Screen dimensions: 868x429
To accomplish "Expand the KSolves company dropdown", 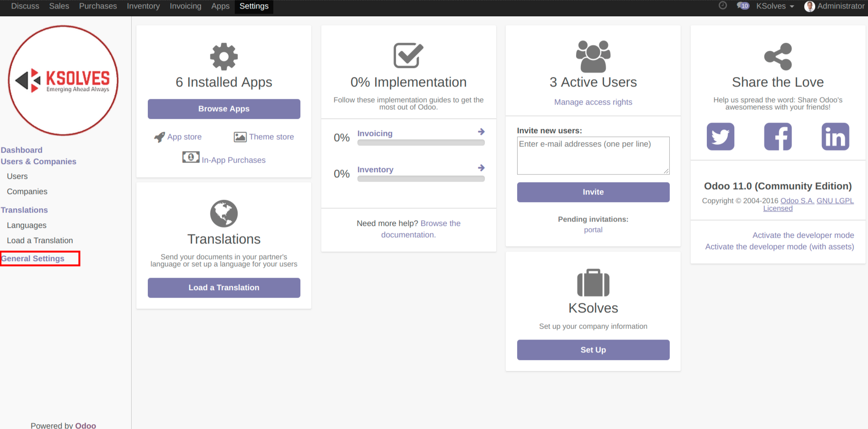I will [775, 6].
